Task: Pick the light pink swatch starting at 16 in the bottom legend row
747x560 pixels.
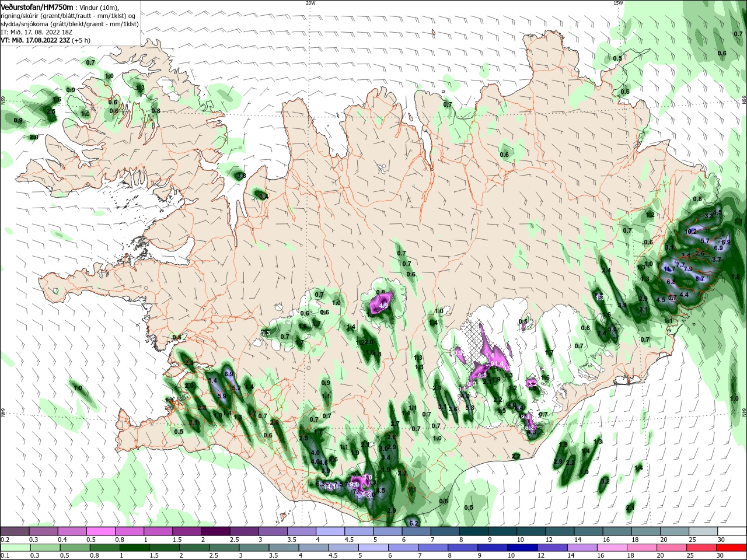Action: pos(612,548)
